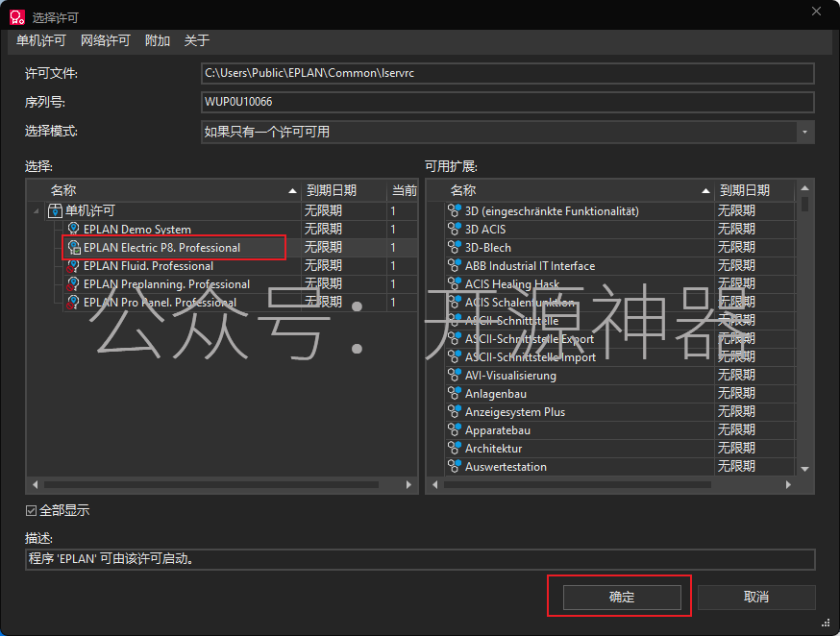The image size is (840, 636).
Task: Click the ACIS Healing Hask extension icon
Action: [455, 283]
